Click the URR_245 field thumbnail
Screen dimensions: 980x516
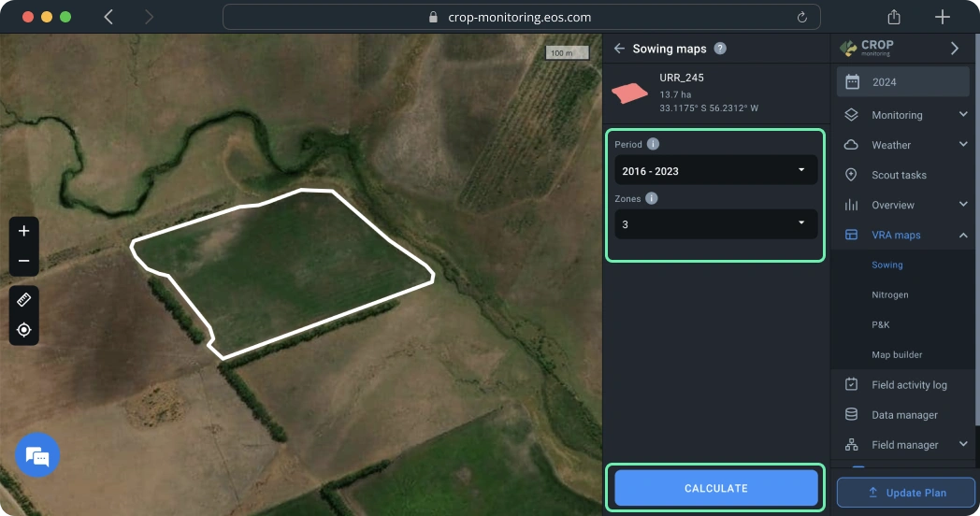(x=629, y=93)
